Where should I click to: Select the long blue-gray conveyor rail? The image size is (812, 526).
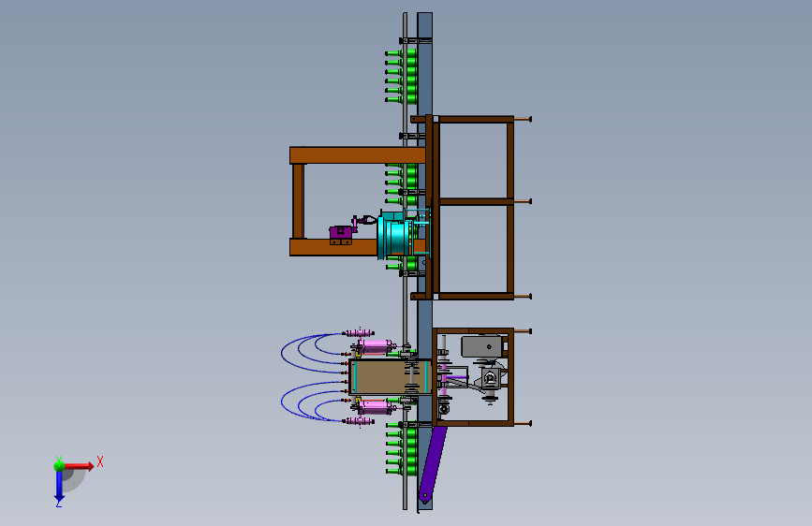tap(424, 261)
